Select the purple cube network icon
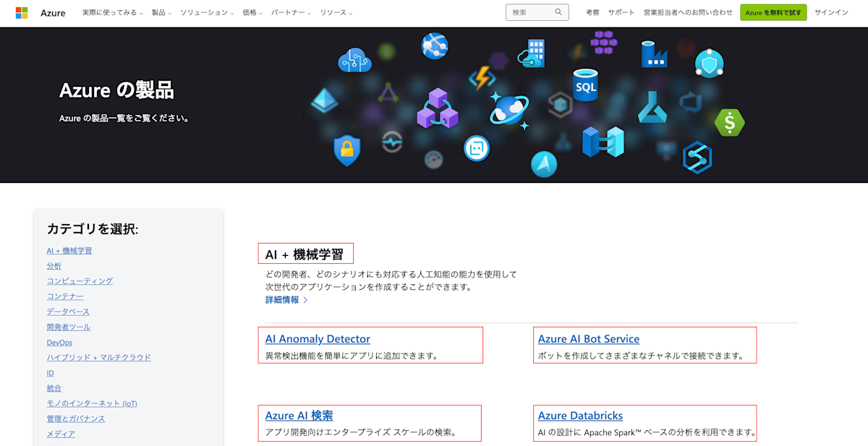 point(438,110)
